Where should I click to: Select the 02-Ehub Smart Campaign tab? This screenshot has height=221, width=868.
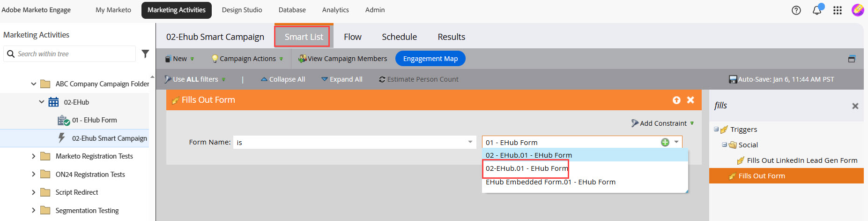point(215,37)
